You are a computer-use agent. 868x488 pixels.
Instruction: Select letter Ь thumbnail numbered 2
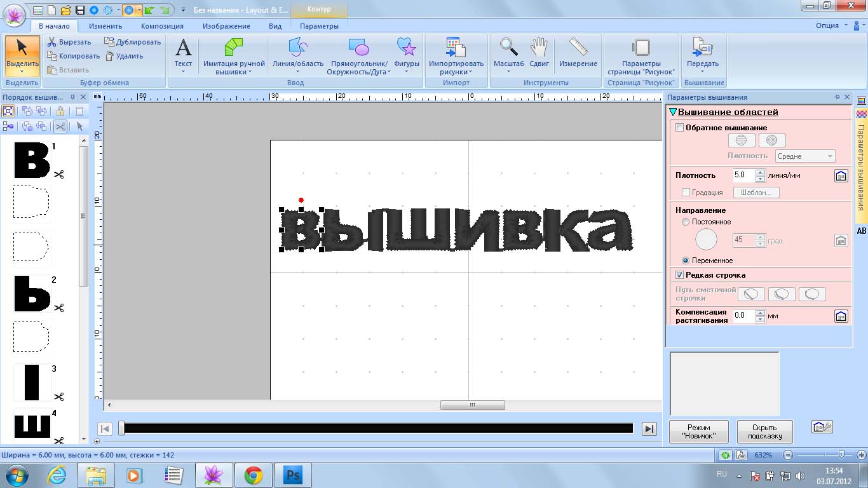(x=32, y=294)
